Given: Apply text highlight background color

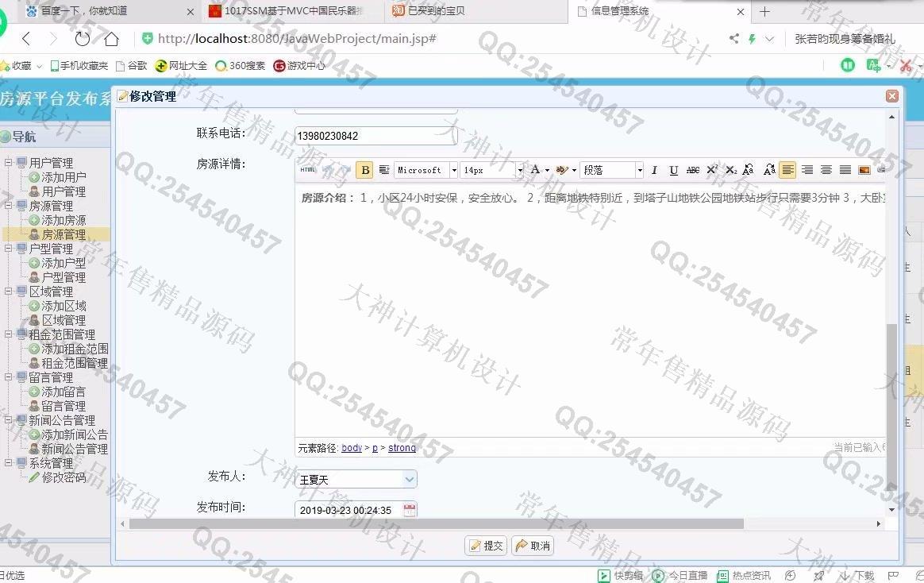Looking at the screenshot, I should (561, 170).
